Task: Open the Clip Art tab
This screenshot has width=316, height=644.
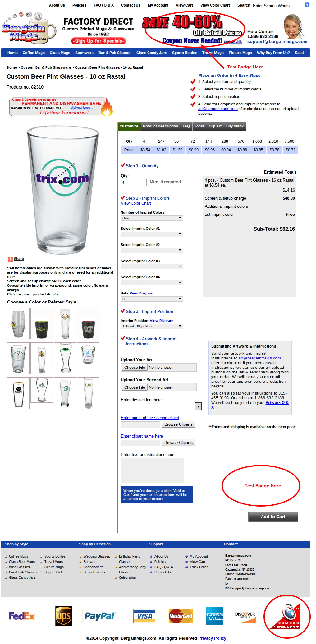Action: coord(215,126)
